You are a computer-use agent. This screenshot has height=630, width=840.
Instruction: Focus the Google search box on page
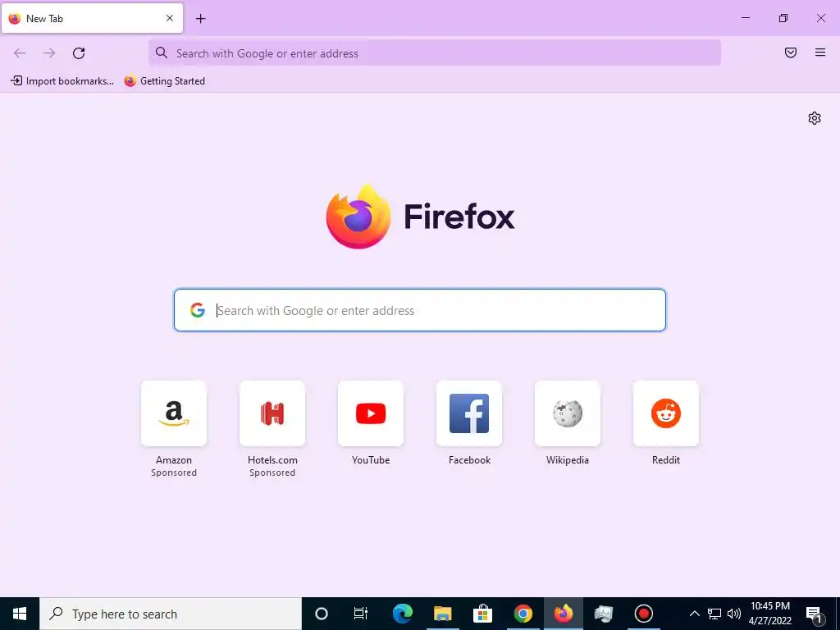pos(419,310)
